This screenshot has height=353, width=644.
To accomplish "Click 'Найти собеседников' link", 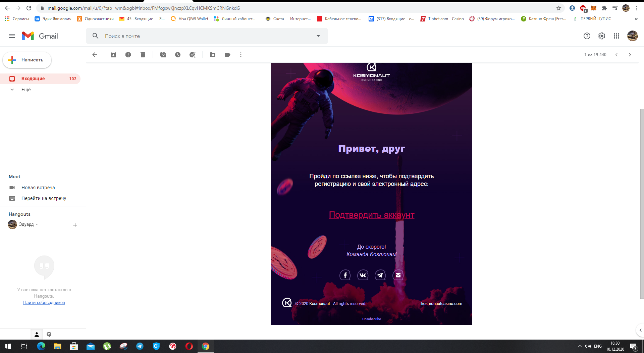I will point(44,303).
